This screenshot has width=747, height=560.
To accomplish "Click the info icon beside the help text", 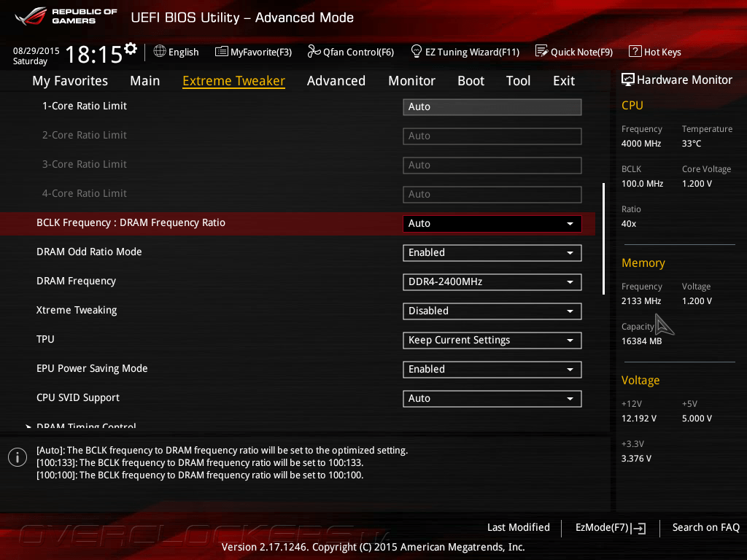I will [x=18, y=457].
